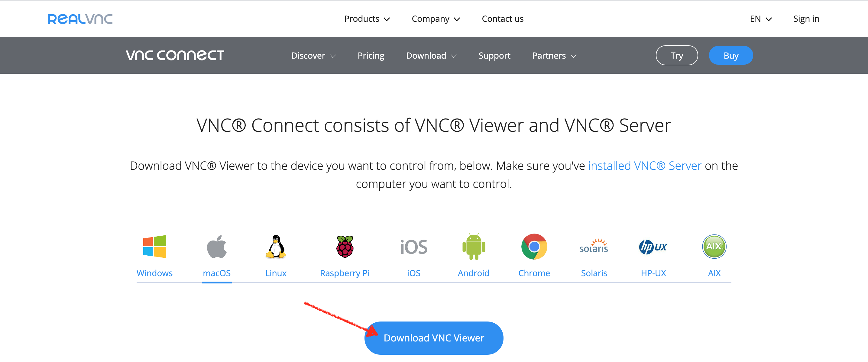Screen dimensions: 868x362
Task: Open the Pricing page
Action: [371, 56]
